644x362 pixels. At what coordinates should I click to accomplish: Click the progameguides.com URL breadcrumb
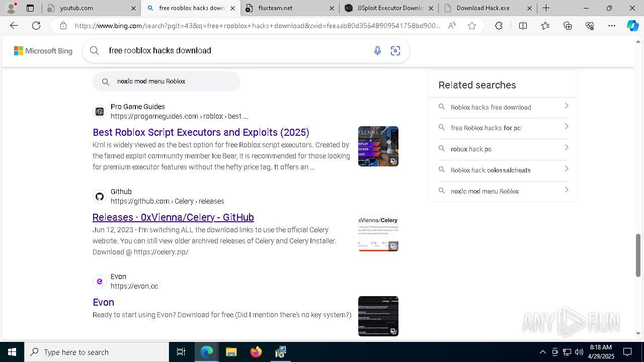click(x=179, y=116)
